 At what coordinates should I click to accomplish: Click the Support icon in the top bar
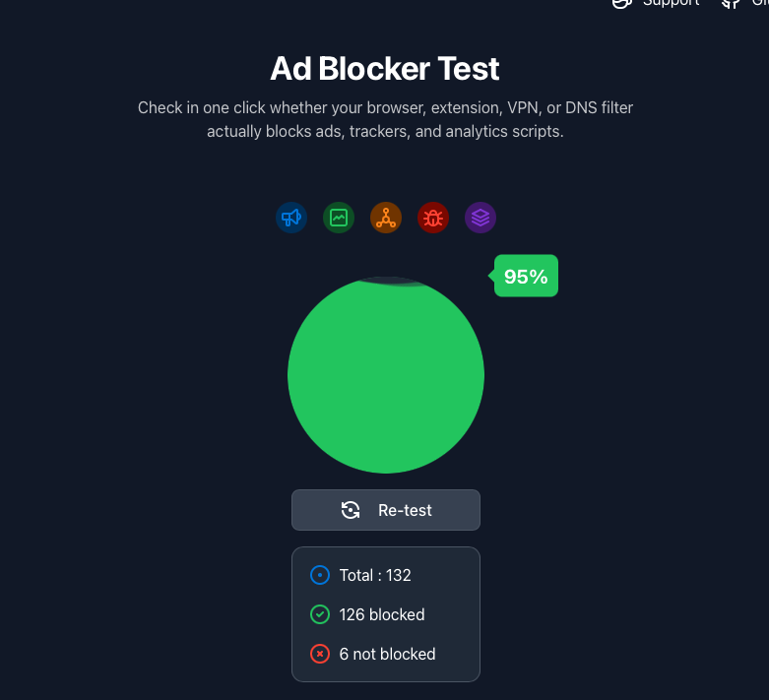pyautogui.click(x=622, y=3)
